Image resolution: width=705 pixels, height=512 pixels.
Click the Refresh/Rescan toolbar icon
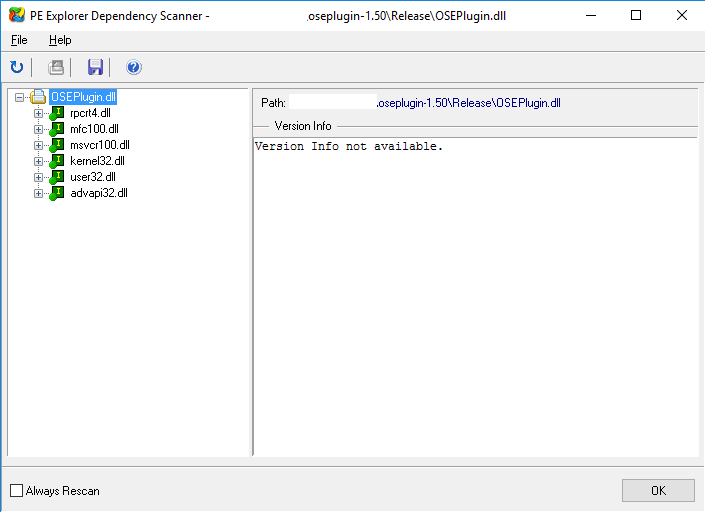tap(17, 67)
